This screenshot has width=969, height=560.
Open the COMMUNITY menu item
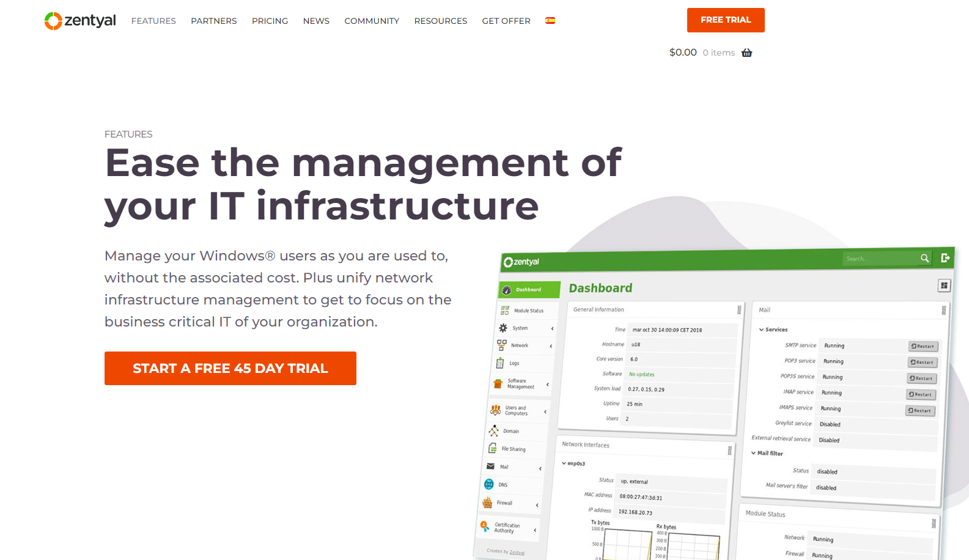(372, 21)
